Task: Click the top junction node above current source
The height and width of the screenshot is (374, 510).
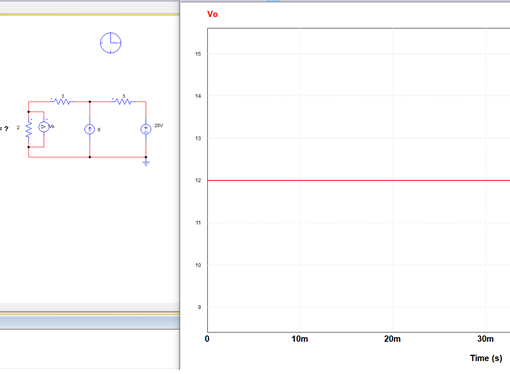Action: pos(90,101)
